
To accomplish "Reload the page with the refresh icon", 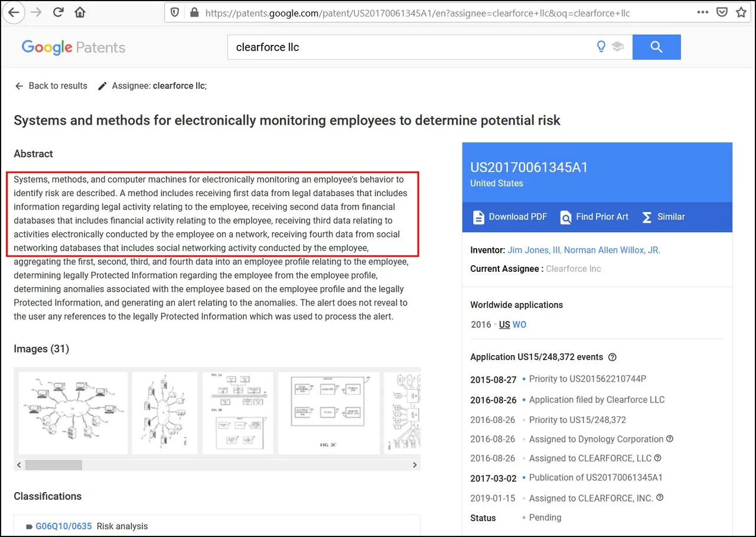I will point(58,12).
